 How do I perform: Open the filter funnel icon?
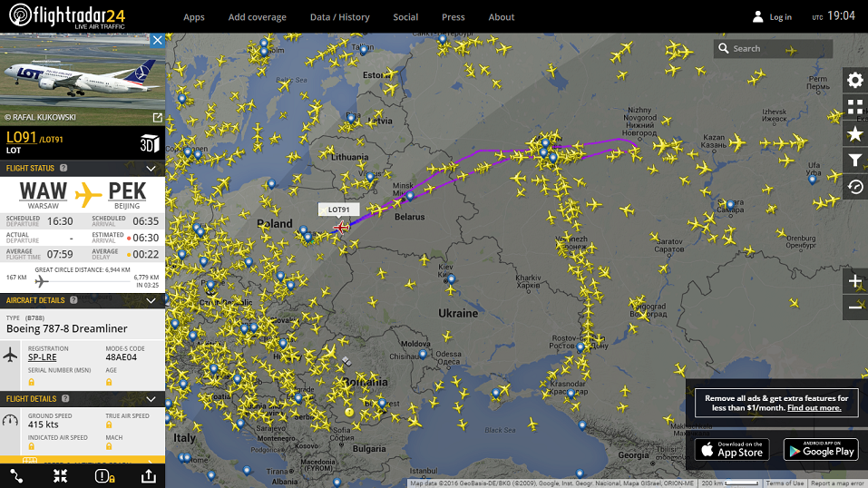(854, 160)
